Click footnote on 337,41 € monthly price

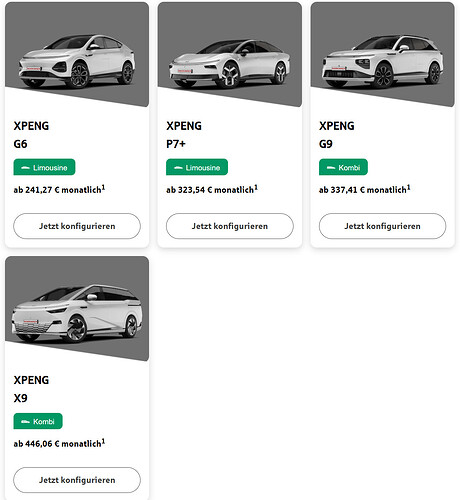click(409, 188)
